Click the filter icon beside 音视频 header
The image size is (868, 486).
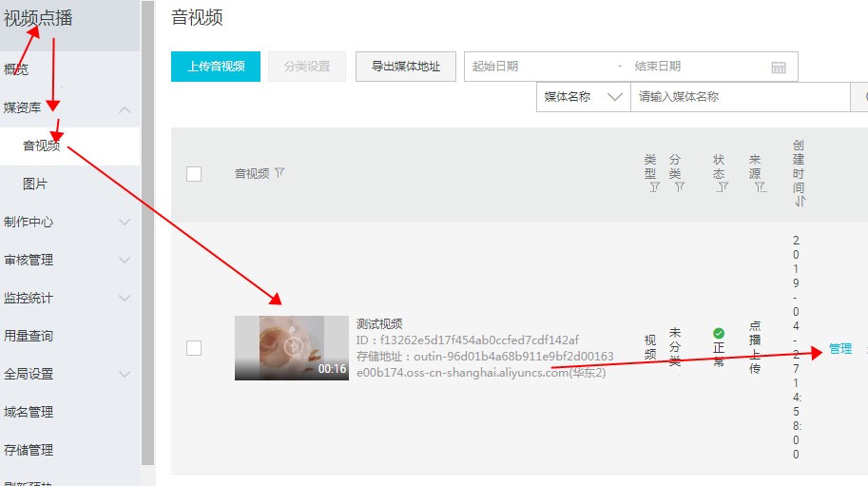pos(280,173)
